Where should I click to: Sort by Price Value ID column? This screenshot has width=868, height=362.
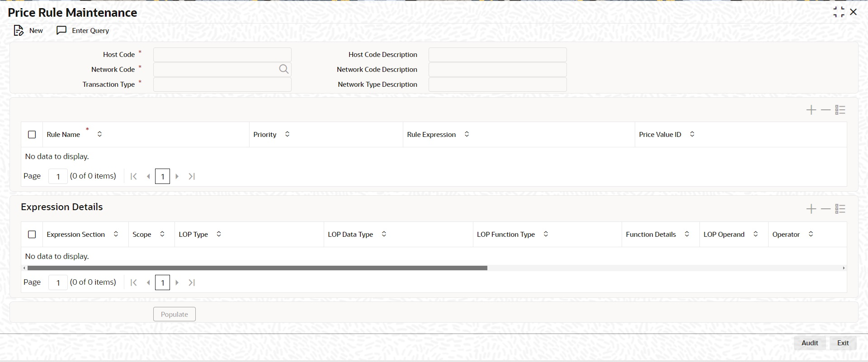point(692,134)
